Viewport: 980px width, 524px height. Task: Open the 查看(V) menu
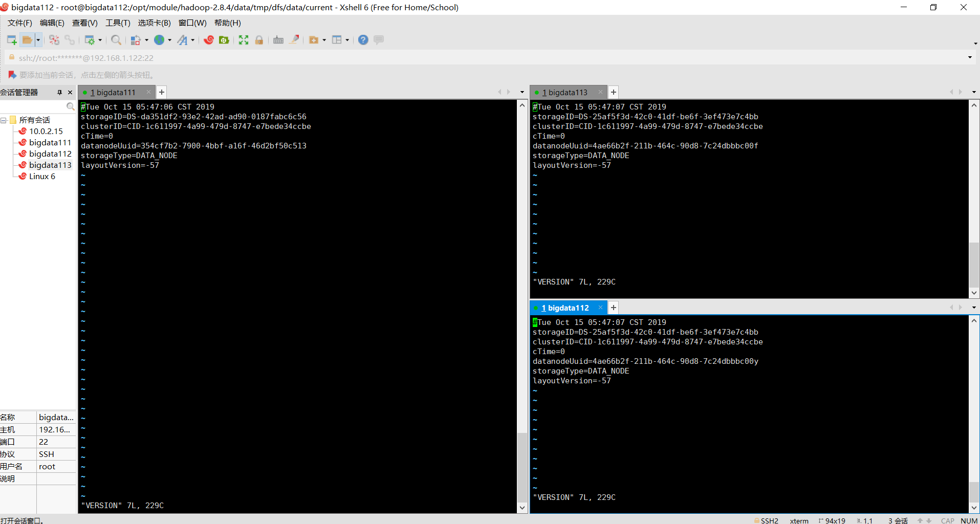click(84, 23)
